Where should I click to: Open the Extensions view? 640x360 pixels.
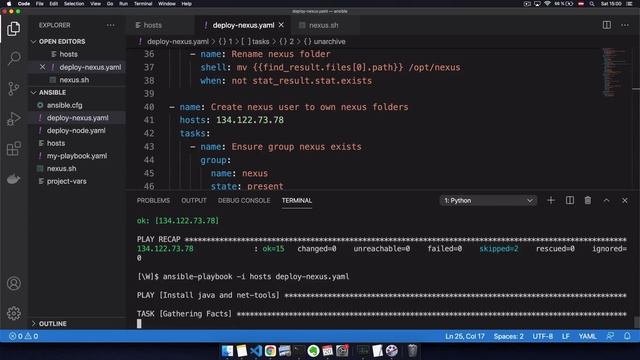13,149
